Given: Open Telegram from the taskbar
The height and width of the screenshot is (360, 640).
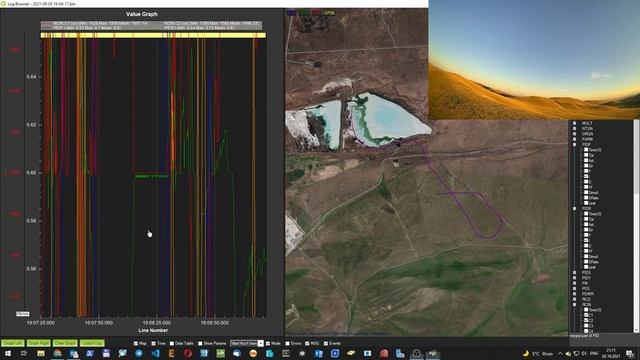Looking at the screenshot, I should click(x=139, y=353).
